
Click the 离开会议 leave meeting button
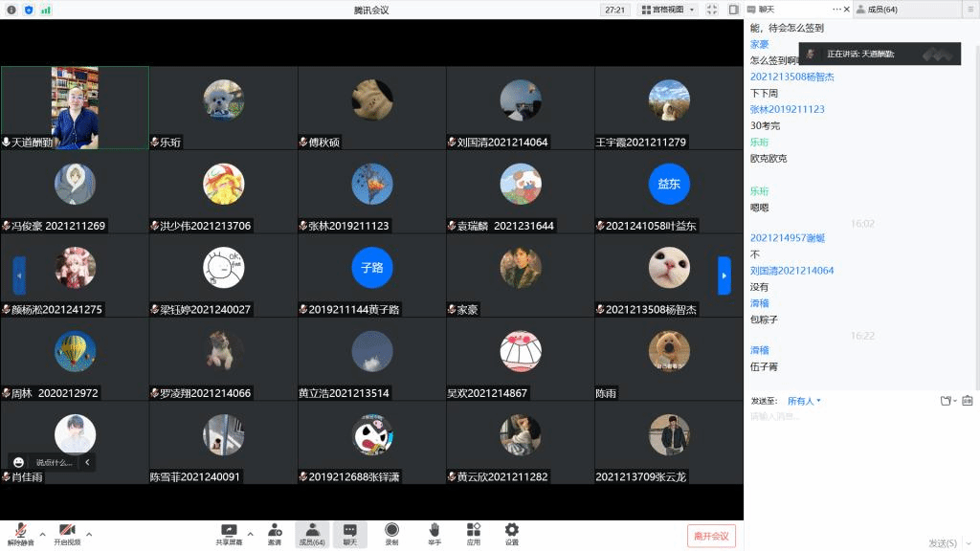[x=711, y=536]
